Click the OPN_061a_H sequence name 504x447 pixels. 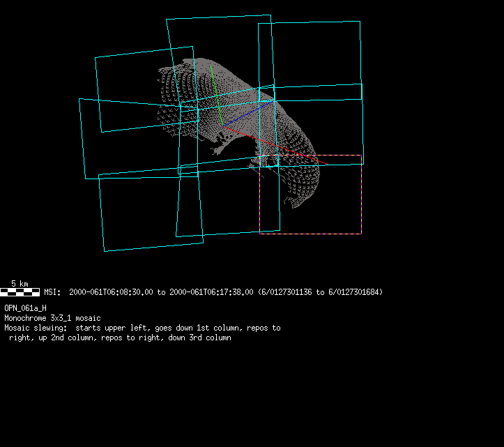25,308
